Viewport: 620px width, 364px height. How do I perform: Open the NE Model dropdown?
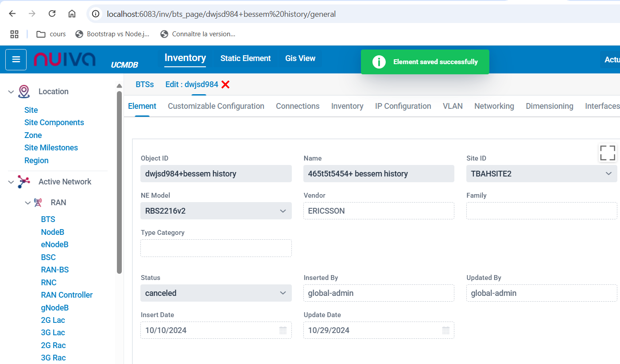(x=216, y=211)
